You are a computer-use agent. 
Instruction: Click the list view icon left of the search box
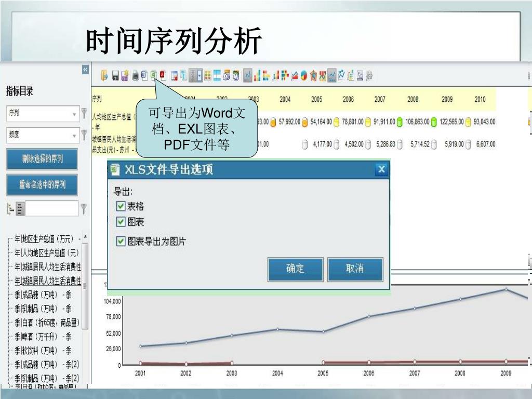pos(20,209)
